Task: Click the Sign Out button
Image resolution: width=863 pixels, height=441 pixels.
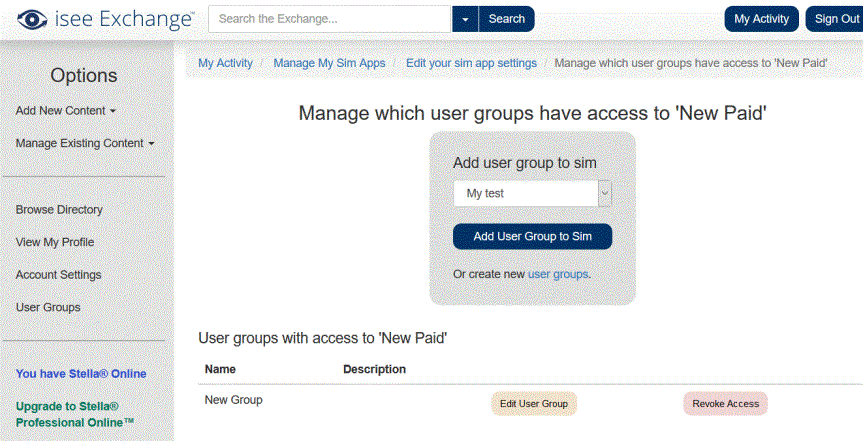Action: 835,19
